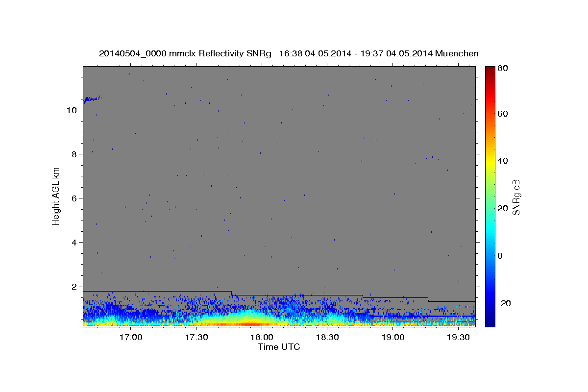
Task: Click the plot title starting with 20140504_0000.mmclx
Action: pyautogui.click(x=289, y=53)
